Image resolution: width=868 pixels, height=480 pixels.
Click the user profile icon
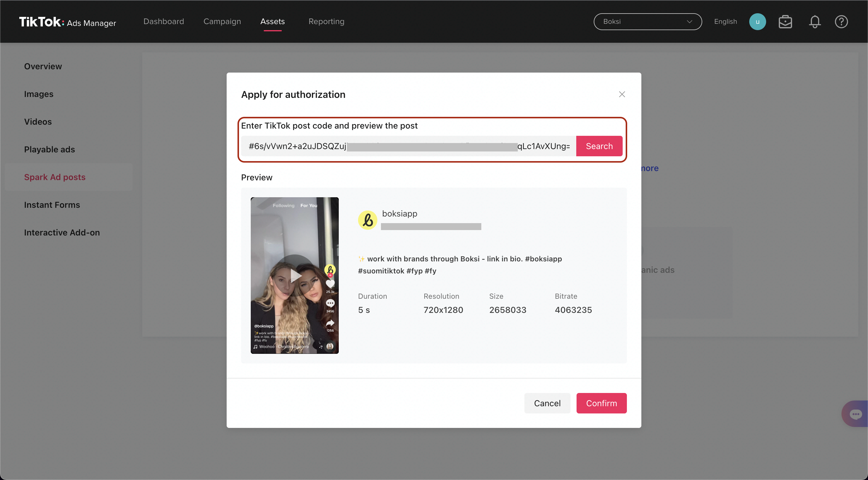tap(757, 21)
